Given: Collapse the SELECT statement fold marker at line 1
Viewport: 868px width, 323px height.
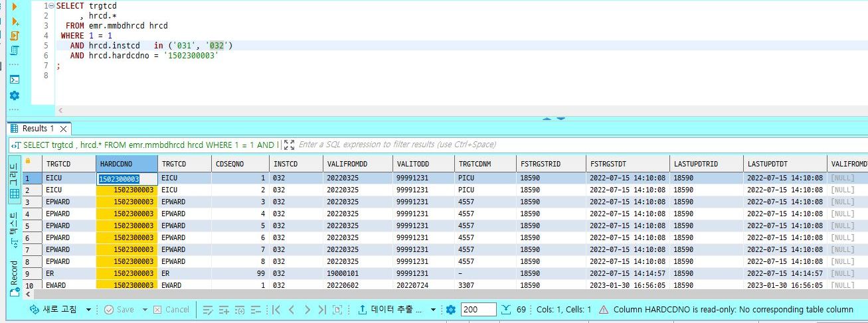Looking at the screenshot, I should tap(52, 6).
